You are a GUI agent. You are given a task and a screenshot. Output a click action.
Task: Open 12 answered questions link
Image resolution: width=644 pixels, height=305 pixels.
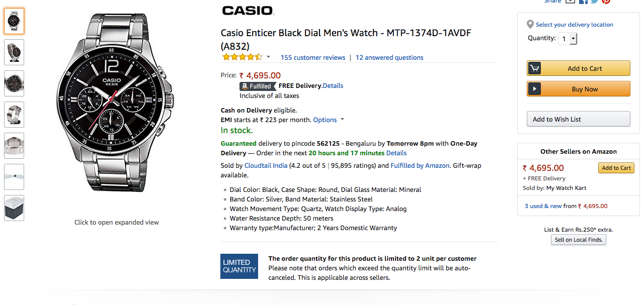click(x=389, y=57)
